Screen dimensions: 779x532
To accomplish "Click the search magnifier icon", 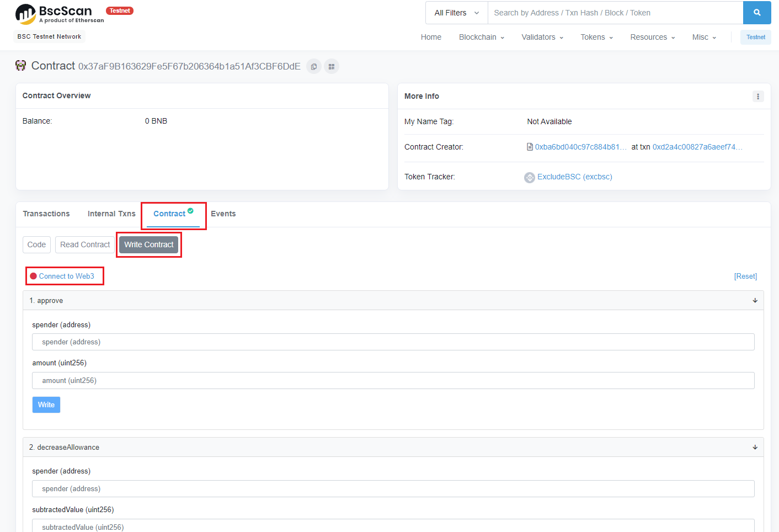I will point(756,12).
